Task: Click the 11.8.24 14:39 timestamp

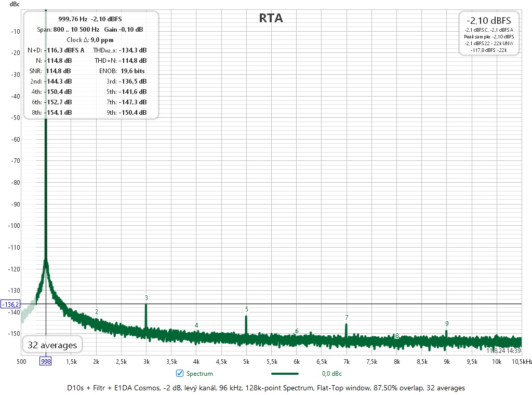Action: [x=503, y=350]
